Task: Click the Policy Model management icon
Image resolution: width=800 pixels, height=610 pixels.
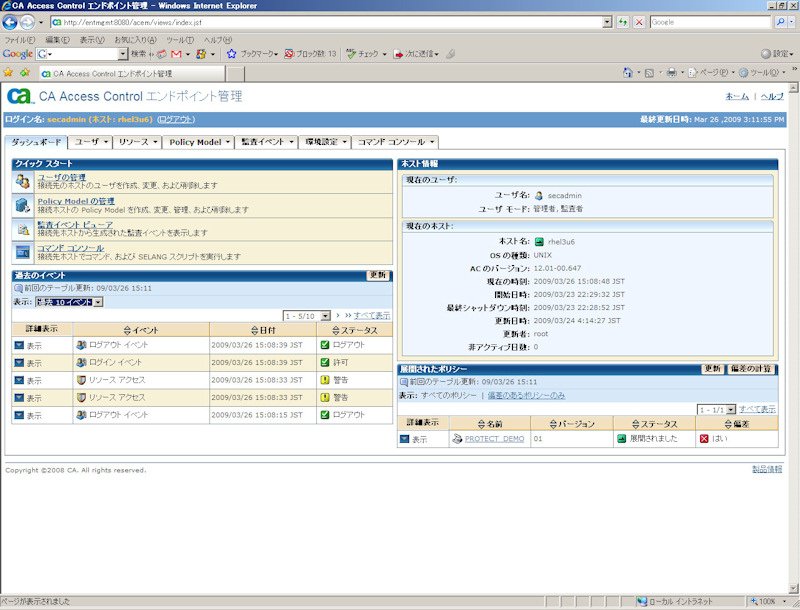Action: 22,205
